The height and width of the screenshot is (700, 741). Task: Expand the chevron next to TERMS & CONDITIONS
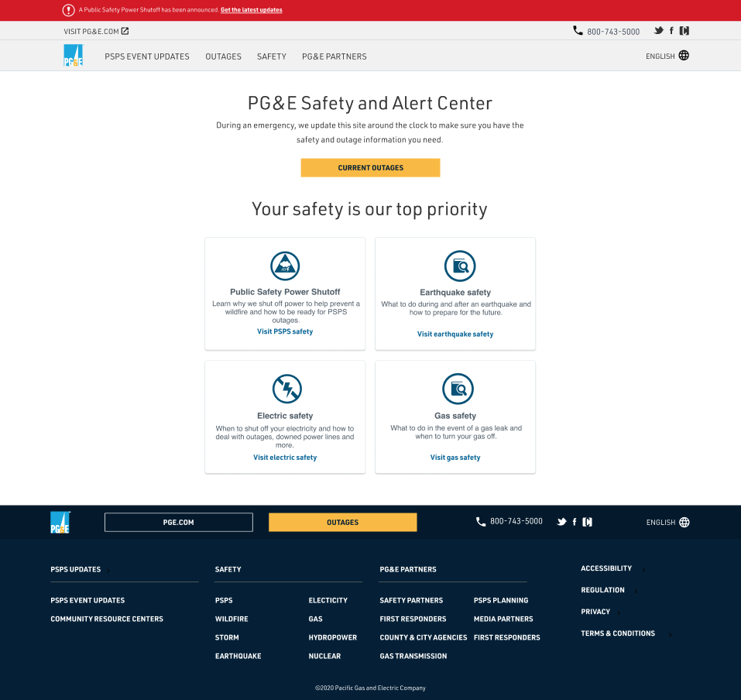671,635
